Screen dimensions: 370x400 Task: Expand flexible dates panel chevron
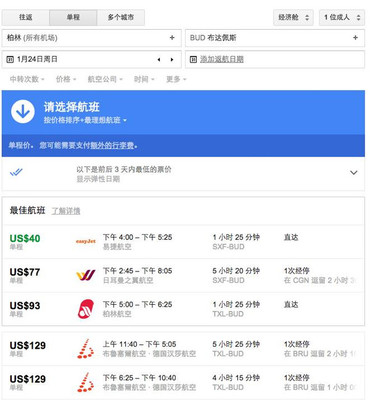354,173
